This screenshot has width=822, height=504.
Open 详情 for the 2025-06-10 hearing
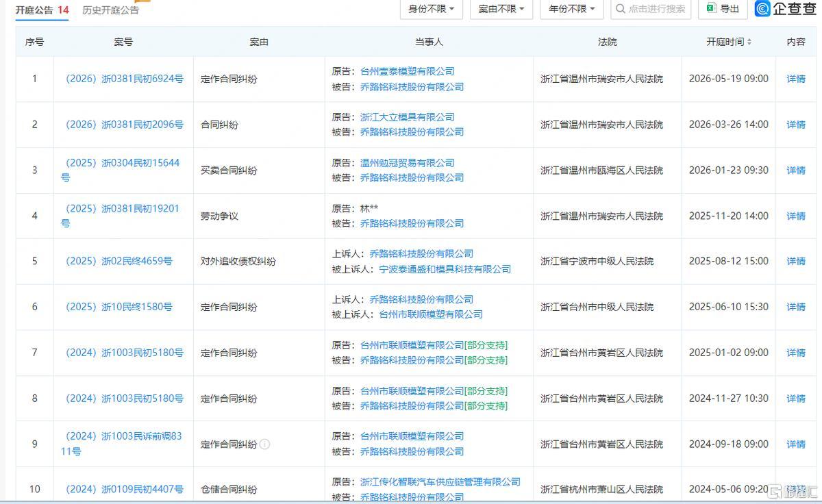796,307
